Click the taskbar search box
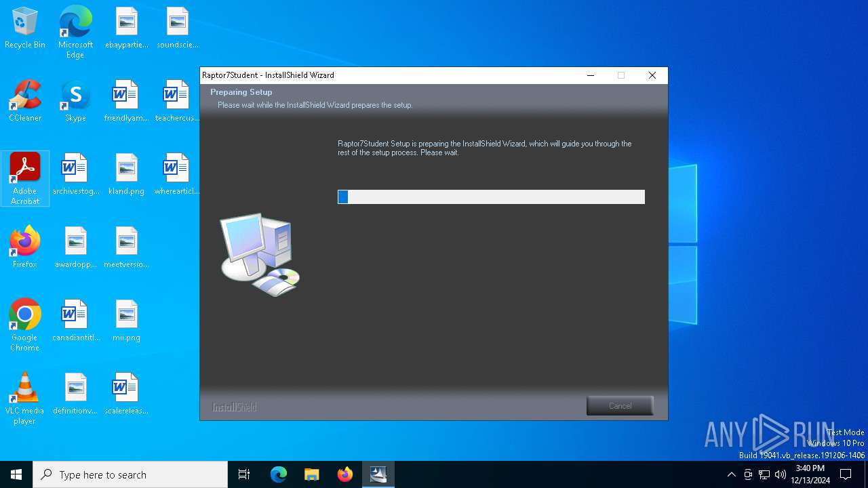868x488 pixels. 130,474
